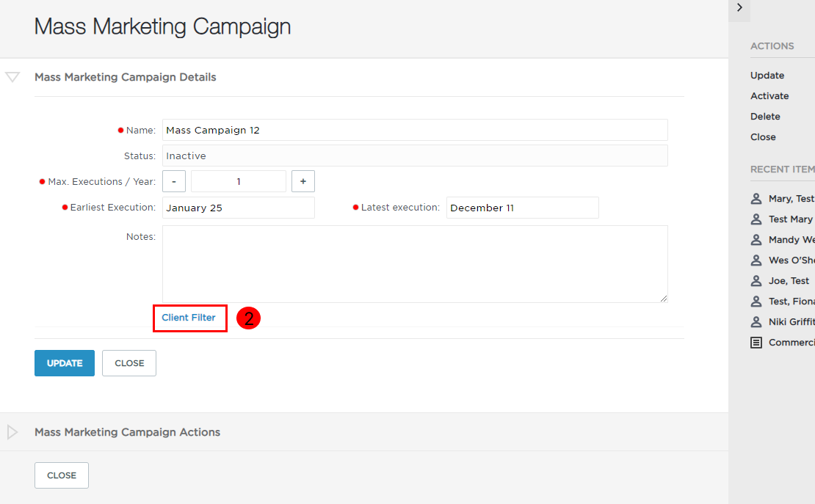Open recent item Niki Griffit

pos(792,322)
